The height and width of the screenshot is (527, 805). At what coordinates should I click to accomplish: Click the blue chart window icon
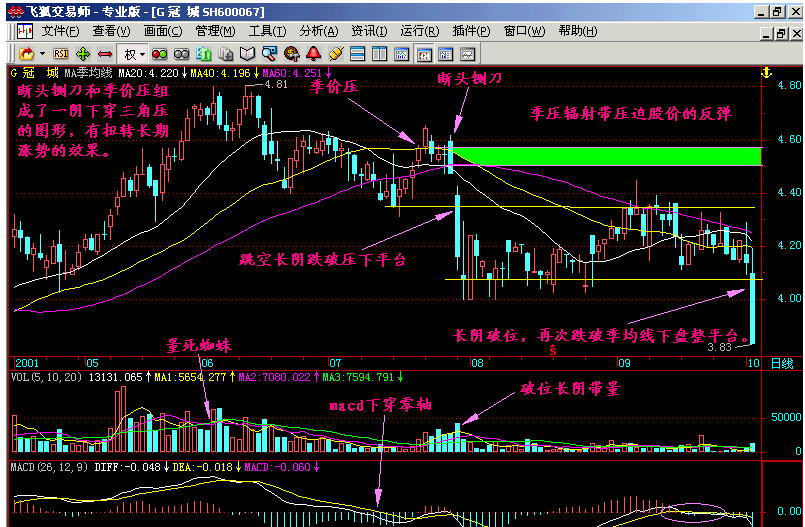click(x=401, y=54)
